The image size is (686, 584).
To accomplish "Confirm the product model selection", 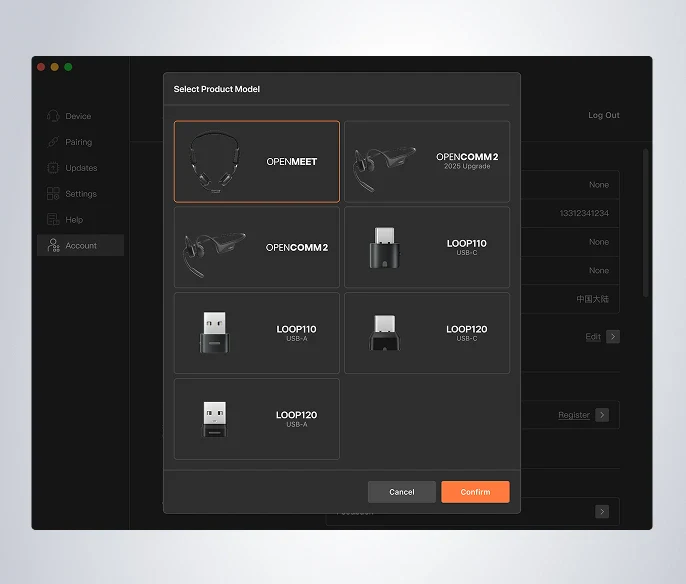I will tap(475, 492).
